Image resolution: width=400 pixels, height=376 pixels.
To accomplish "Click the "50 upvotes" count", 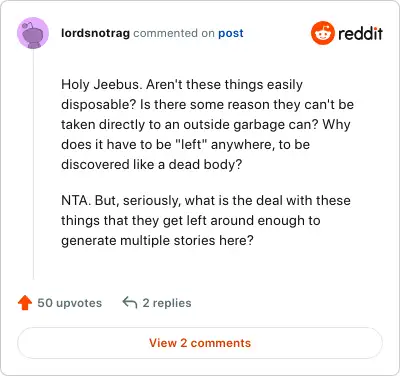I will [70, 303].
